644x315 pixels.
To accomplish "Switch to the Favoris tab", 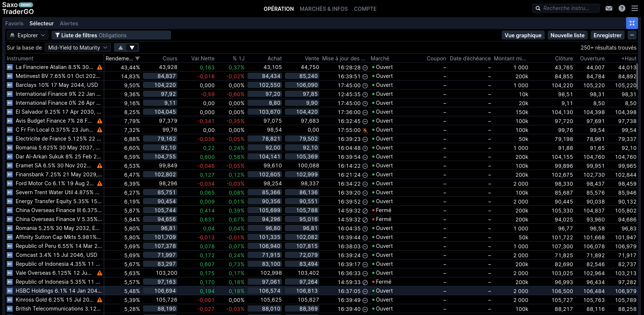I will (14, 23).
